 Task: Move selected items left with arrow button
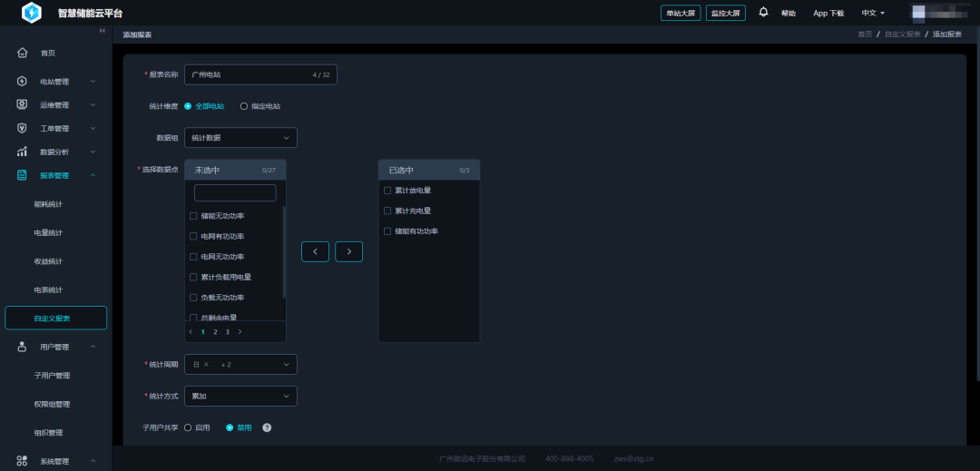(315, 251)
